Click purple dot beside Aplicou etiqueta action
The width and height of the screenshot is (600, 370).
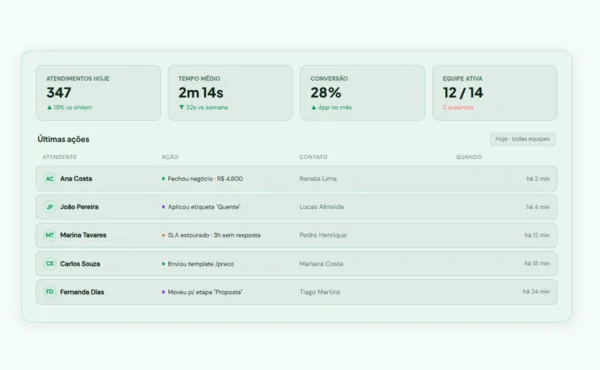[163, 207]
